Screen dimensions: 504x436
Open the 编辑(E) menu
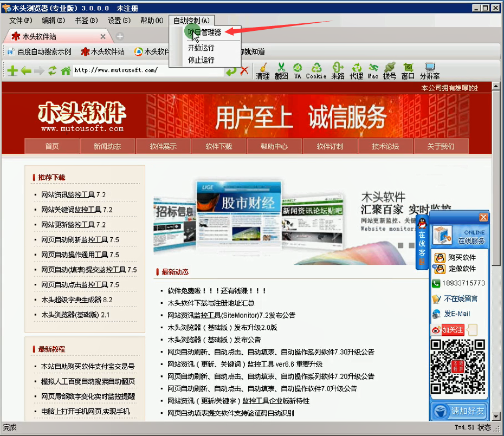click(53, 21)
